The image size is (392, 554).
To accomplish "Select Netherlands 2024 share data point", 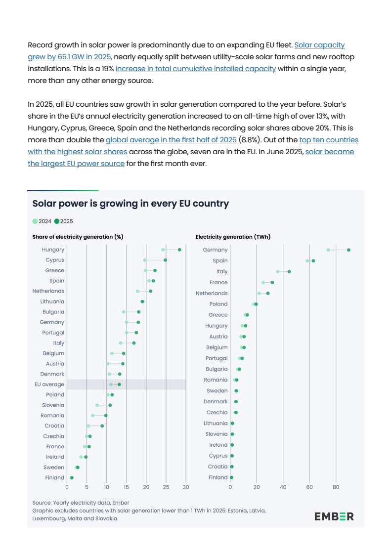I will [x=137, y=291].
